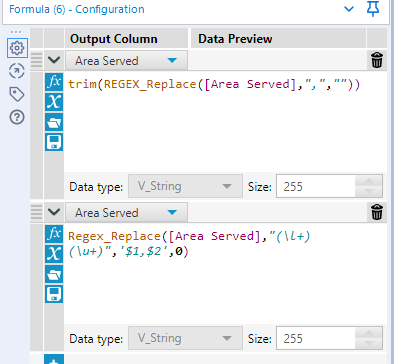This screenshot has height=364, width=394.
Task: Click first expression Size field 255
Action: click(x=316, y=186)
